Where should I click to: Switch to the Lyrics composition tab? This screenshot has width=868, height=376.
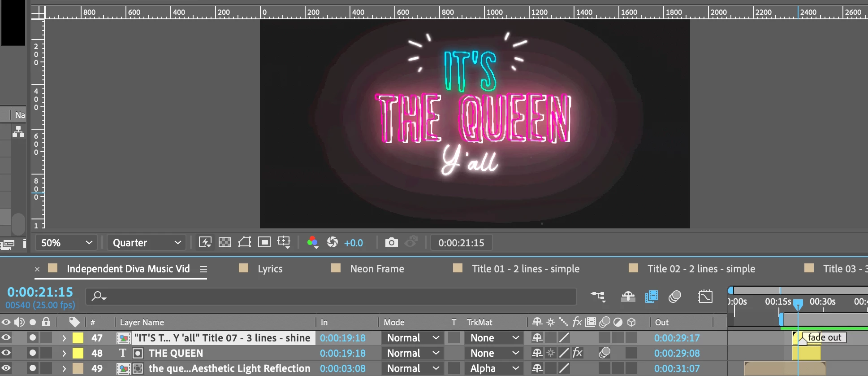270,269
